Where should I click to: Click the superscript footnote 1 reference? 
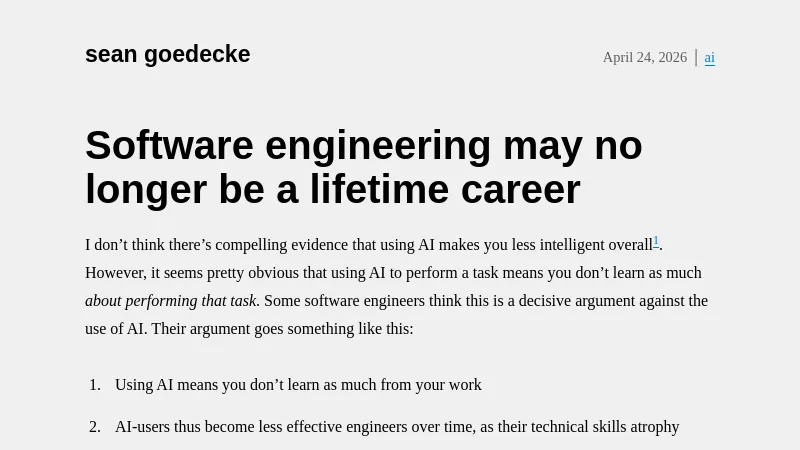click(656, 241)
